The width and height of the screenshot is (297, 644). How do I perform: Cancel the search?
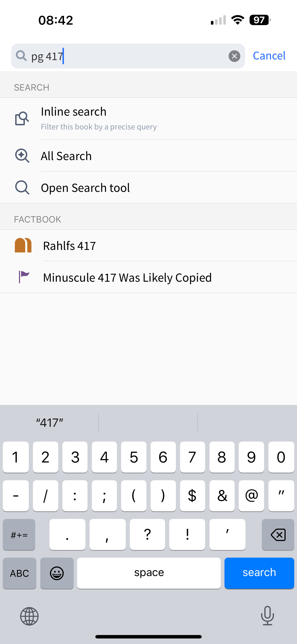(269, 56)
